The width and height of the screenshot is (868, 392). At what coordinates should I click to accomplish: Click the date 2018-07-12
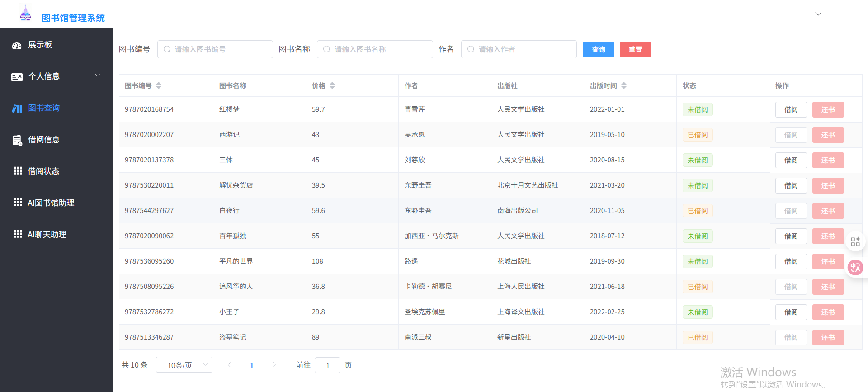point(607,236)
